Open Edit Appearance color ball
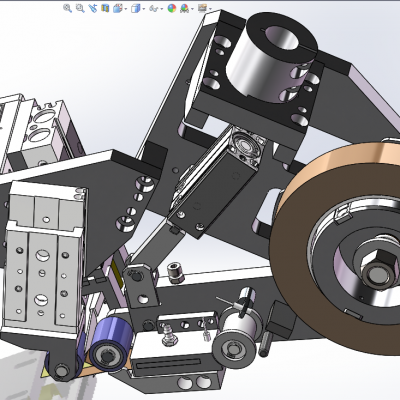The image size is (400, 400). [x=172, y=8]
